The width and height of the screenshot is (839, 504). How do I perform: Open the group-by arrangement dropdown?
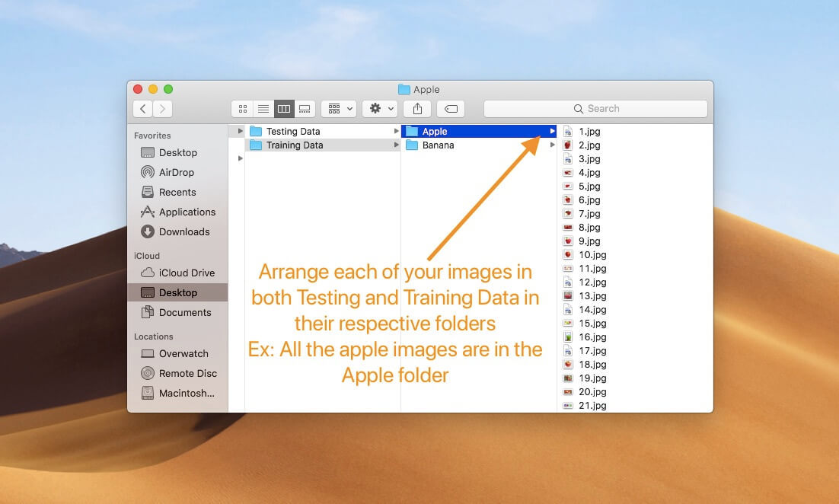(339, 109)
